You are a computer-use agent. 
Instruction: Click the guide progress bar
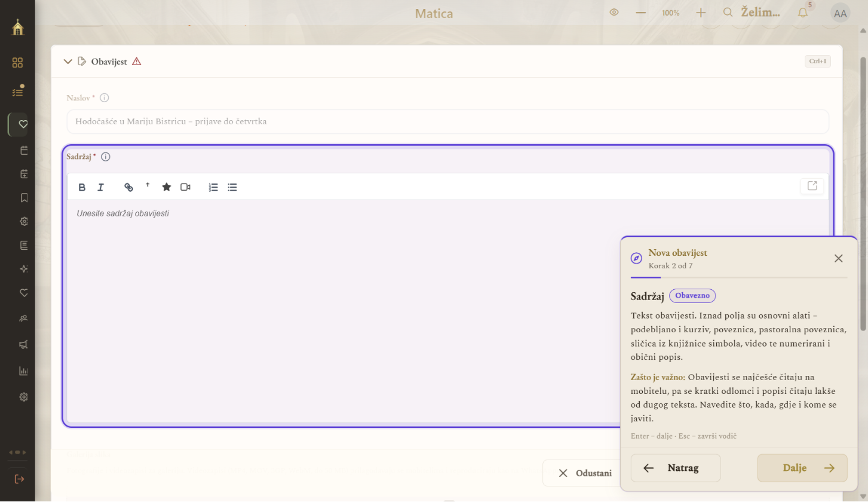(x=739, y=277)
